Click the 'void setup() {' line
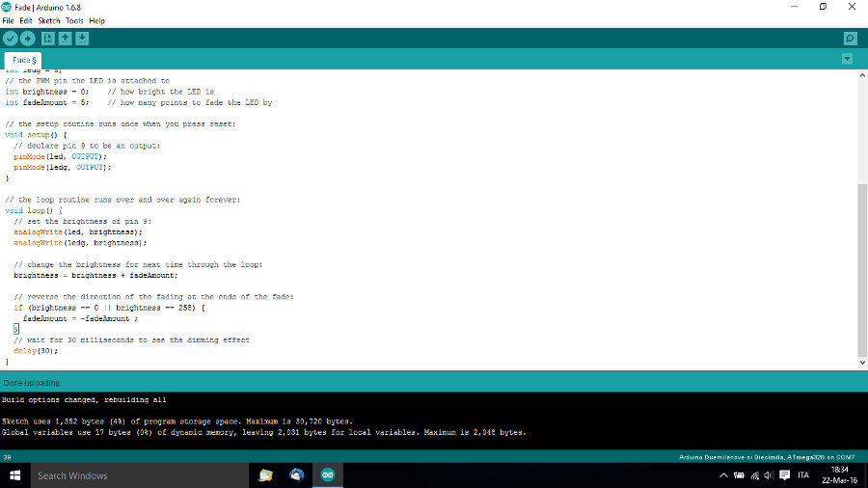Image resolution: width=868 pixels, height=488 pixels. pyautogui.click(x=36, y=135)
